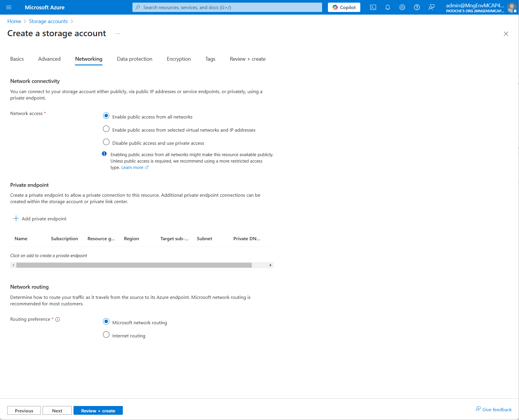This screenshot has width=519, height=420.
Task: Open the notifications bell
Action: (387, 7)
